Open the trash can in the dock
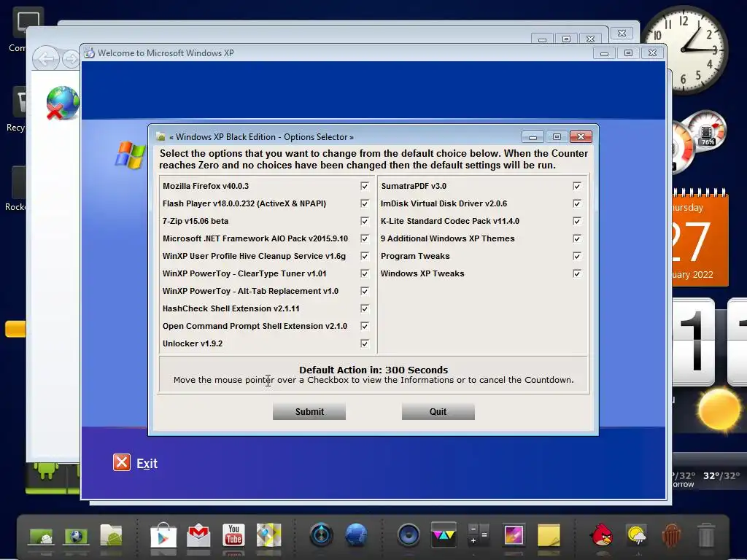Image resolution: width=747 pixels, height=560 pixels. click(x=706, y=535)
